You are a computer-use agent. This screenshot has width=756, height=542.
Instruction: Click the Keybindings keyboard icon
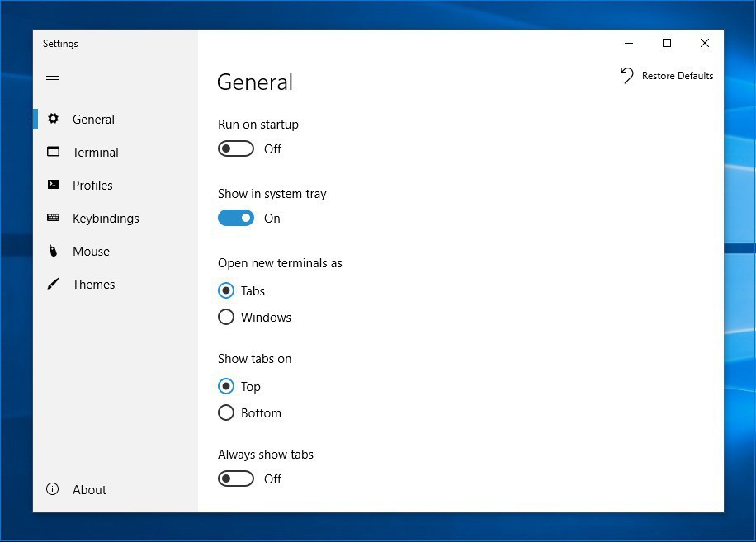(53, 218)
